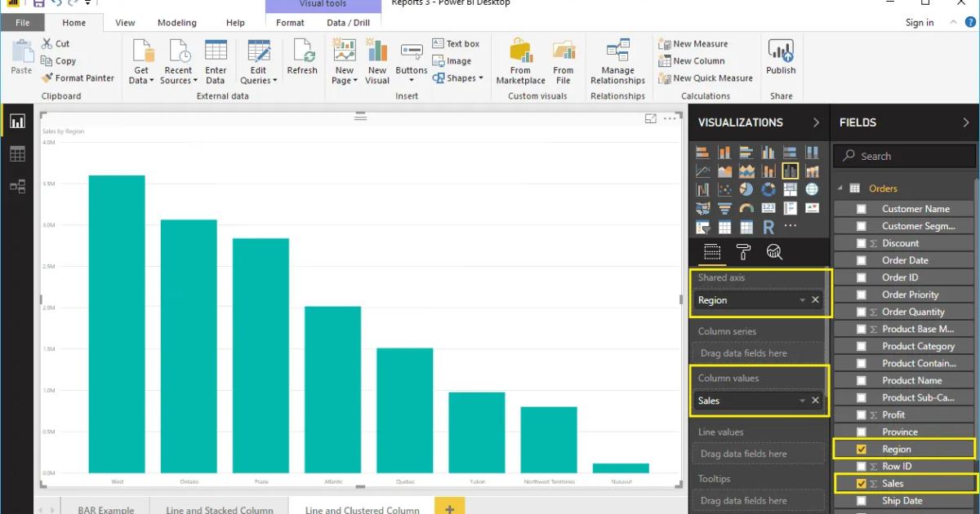
Task: Click the Refresh icon in the ribbon
Action: (x=302, y=55)
